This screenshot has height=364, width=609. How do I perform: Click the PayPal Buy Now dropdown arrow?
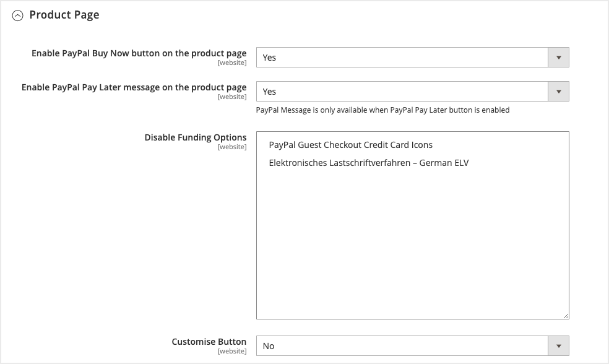[558, 58]
